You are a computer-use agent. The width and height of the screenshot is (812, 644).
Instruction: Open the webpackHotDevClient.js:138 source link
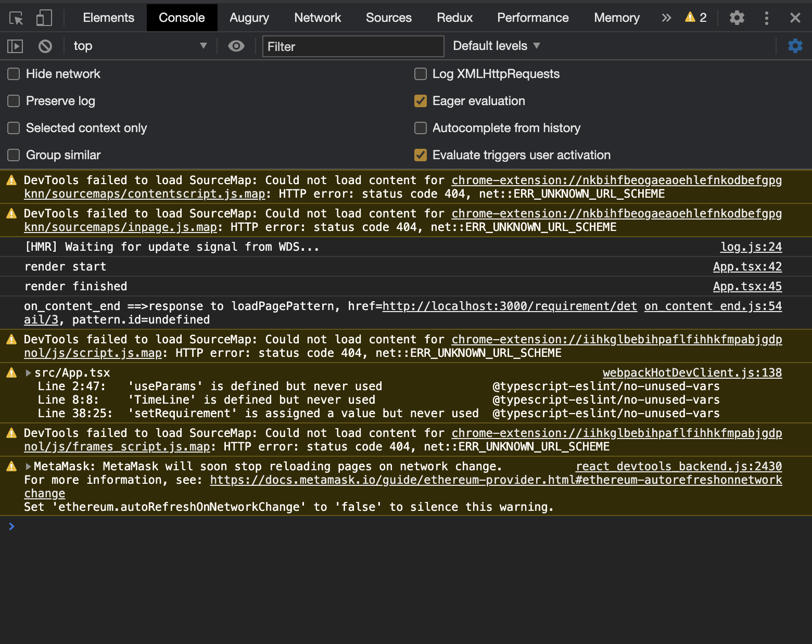click(x=692, y=373)
